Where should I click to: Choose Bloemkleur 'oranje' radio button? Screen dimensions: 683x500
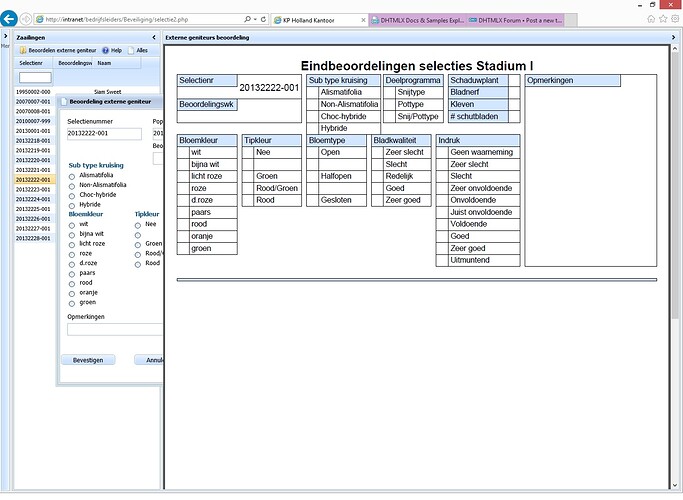click(72, 294)
